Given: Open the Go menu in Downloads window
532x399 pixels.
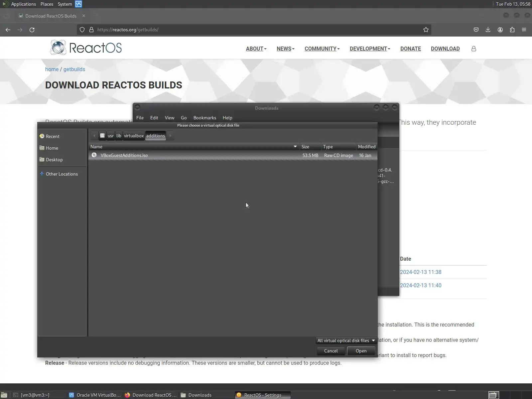Looking at the screenshot, I should tap(184, 118).
